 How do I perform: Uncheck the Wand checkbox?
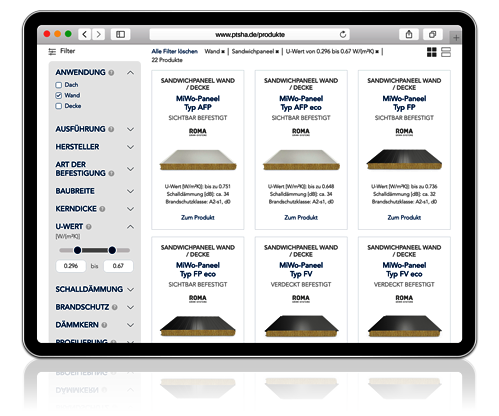59,96
